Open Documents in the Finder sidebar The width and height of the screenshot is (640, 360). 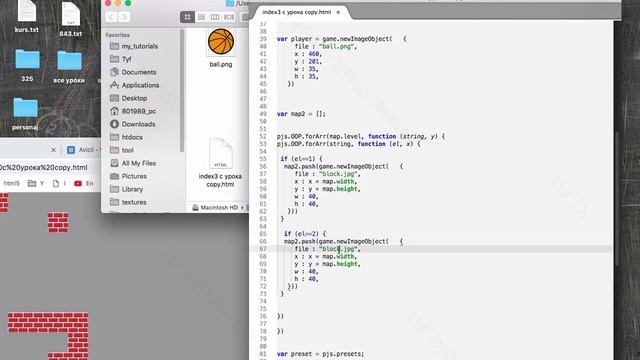[x=139, y=72]
